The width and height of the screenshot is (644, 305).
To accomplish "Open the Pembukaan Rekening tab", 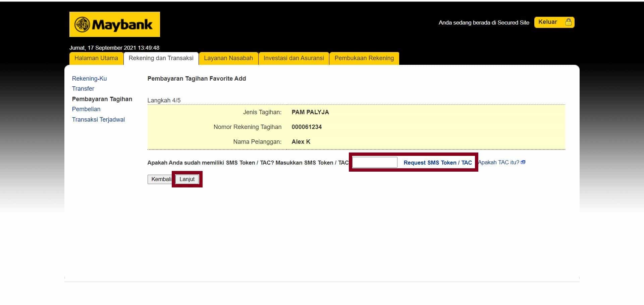I will 364,58.
